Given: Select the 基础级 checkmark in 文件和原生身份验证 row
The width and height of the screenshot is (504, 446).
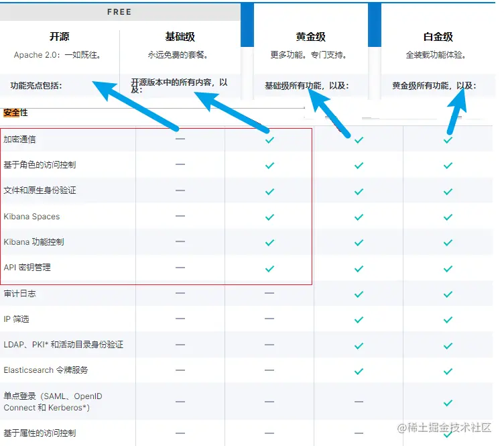Looking at the screenshot, I should [269, 192].
